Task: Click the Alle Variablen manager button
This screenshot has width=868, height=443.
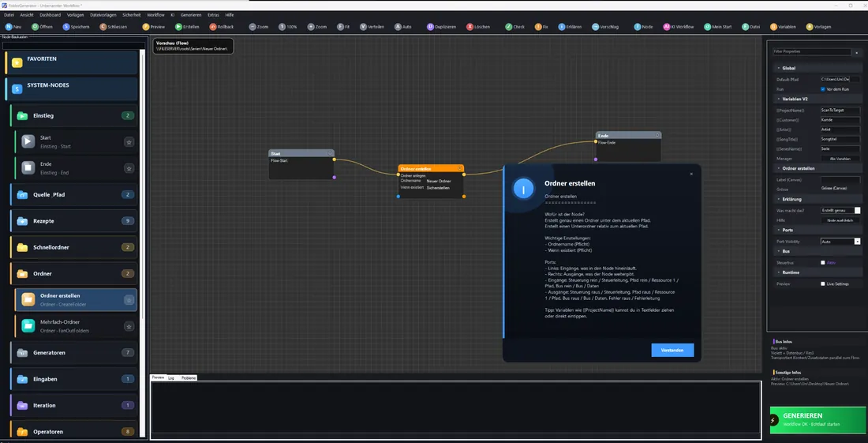Action: [x=840, y=159]
